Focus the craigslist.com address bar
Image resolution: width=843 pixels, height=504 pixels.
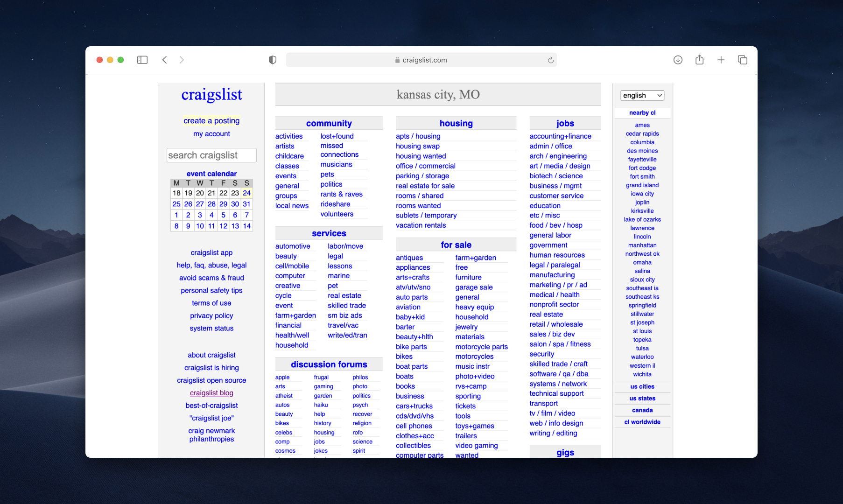[x=421, y=60]
